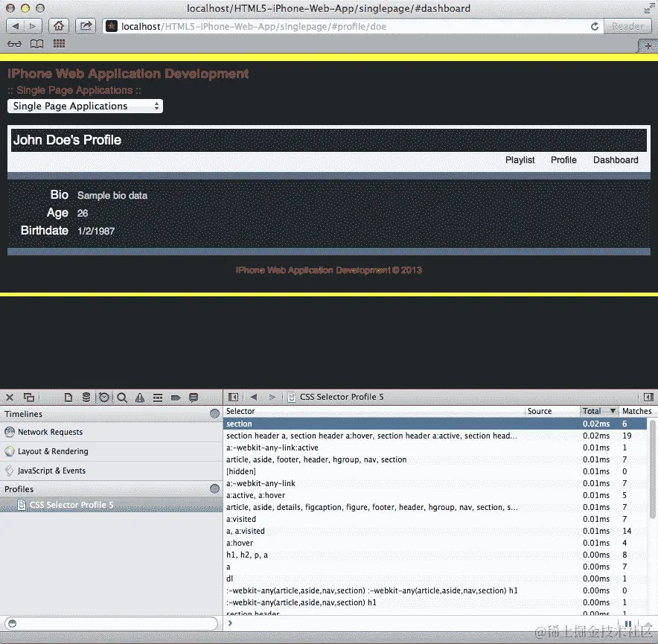This screenshot has width=658, height=644.
Task: Toggle the Profiles record button
Action: pos(214,488)
